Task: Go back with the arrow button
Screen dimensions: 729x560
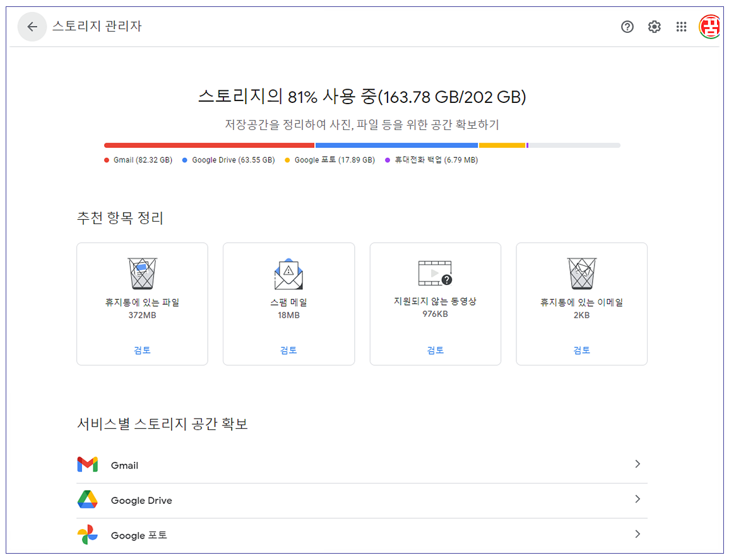Action: 32,27
